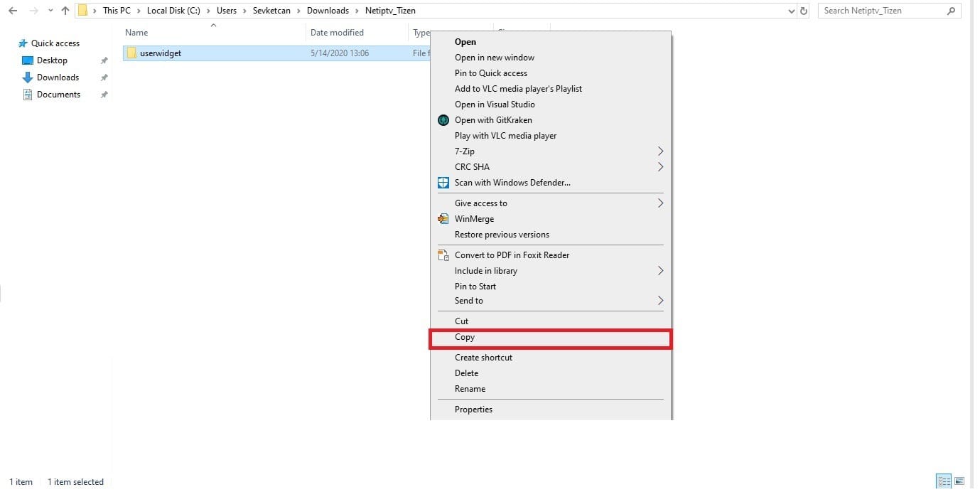
Task: Select the userwidget folder icon
Action: pos(131,53)
